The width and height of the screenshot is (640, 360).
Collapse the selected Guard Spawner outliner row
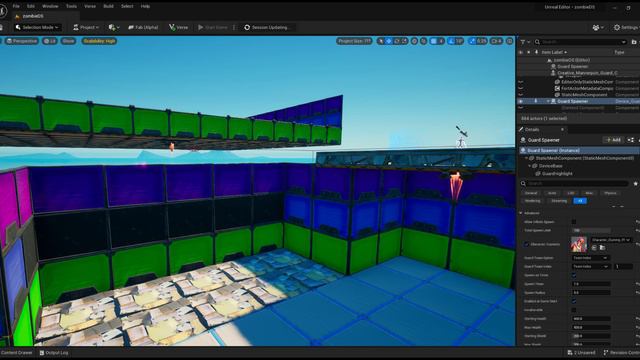(549, 101)
